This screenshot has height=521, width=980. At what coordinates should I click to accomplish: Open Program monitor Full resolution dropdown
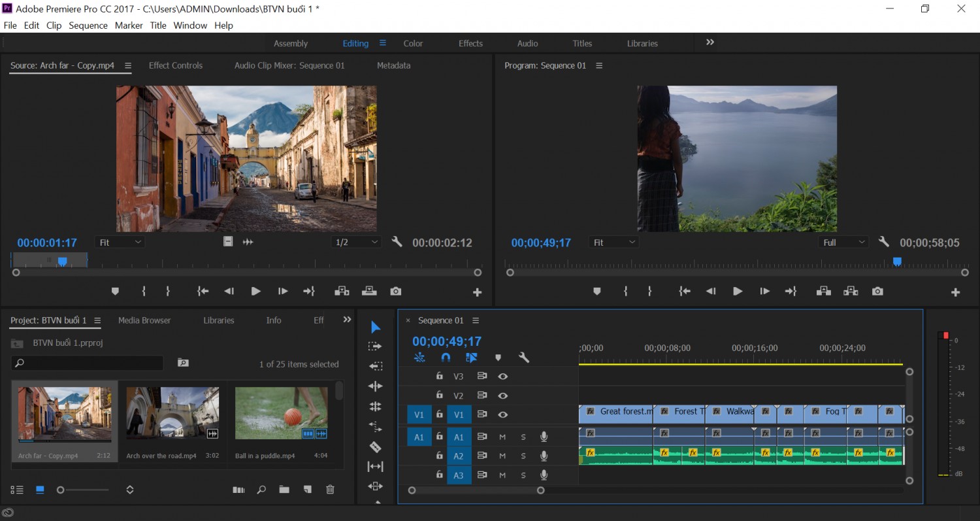[843, 242]
